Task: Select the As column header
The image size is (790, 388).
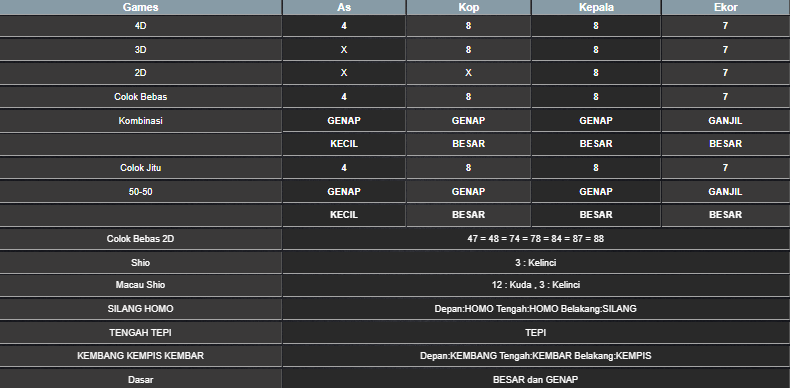Action: click(344, 7)
